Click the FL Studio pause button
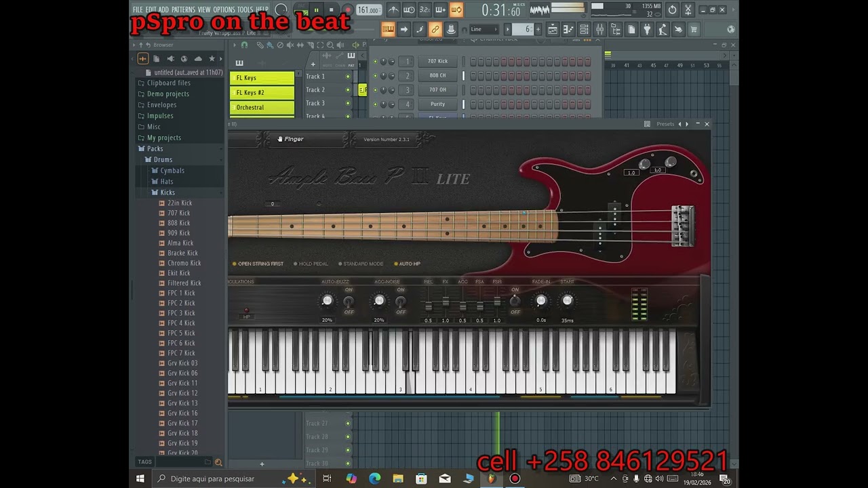The image size is (868, 488). (316, 10)
